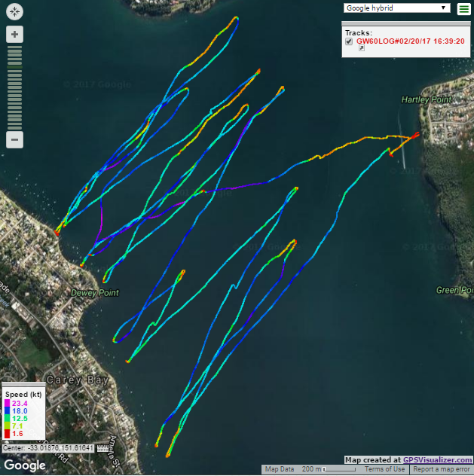Zoom out with the minus button
This screenshot has height=476, width=474.
16,139
